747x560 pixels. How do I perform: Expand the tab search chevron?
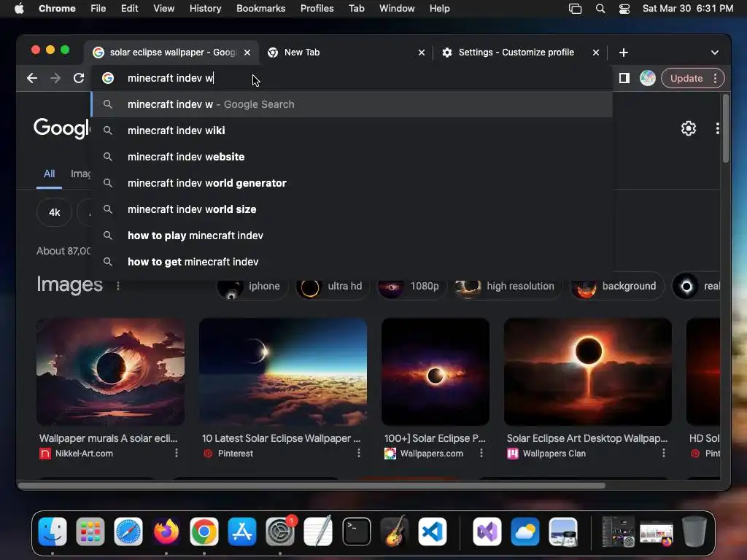[715, 52]
